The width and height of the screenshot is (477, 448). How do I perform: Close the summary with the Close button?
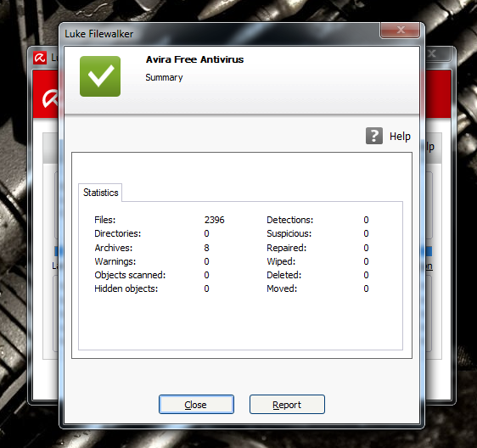(196, 405)
